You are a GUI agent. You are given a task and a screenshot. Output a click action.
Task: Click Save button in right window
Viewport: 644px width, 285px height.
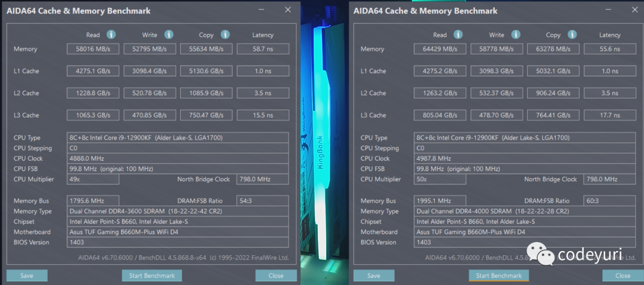(374, 275)
